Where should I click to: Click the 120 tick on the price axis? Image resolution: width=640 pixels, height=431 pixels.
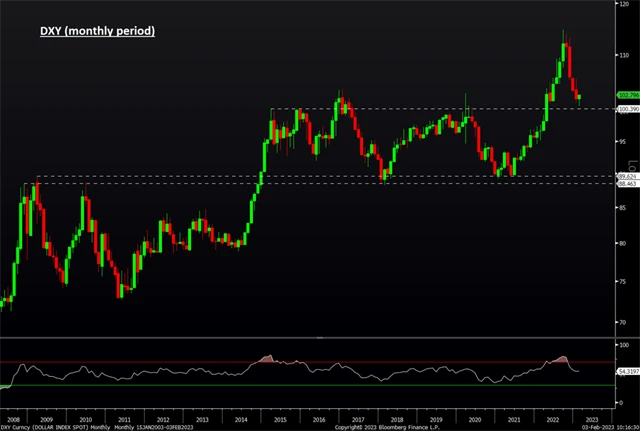tap(624, 4)
